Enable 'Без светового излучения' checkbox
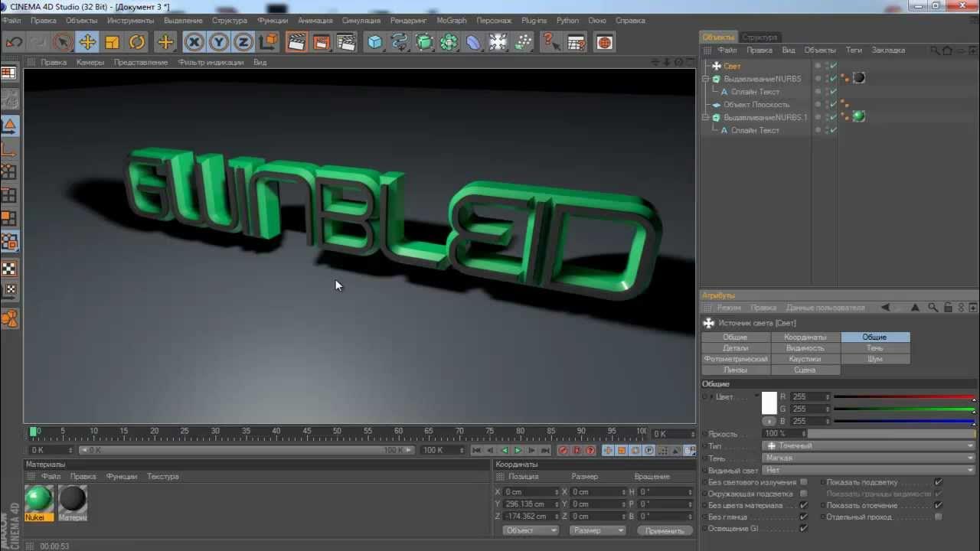Image resolution: width=980 pixels, height=551 pixels. click(803, 482)
